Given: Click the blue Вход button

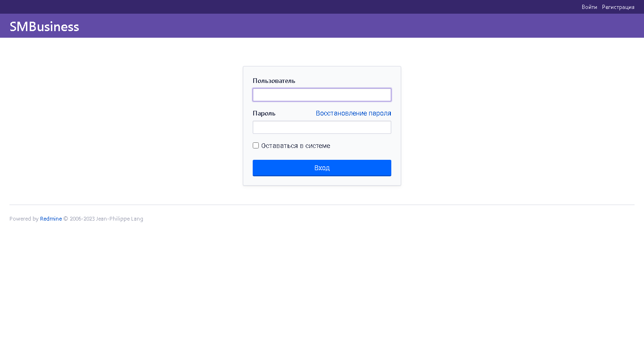Looking at the screenshot, I should click(x=322, y=168).
